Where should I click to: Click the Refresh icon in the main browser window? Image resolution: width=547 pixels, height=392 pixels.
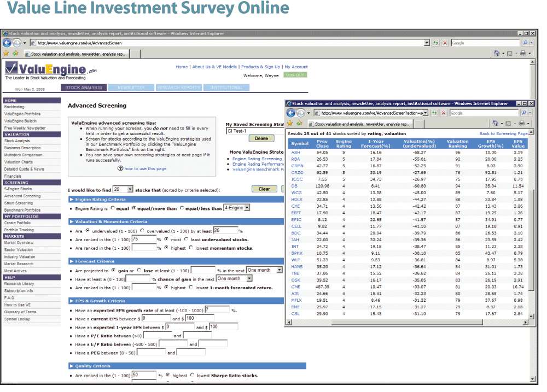click(x=436, y=43)
